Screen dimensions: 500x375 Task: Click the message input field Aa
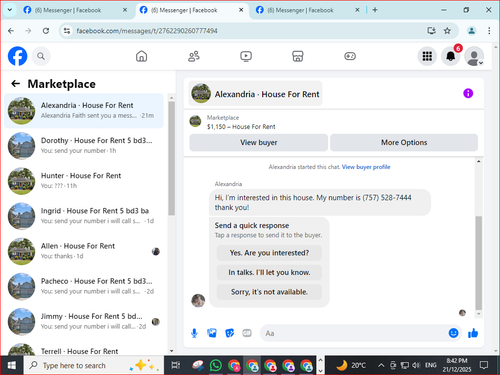point(353,333)
